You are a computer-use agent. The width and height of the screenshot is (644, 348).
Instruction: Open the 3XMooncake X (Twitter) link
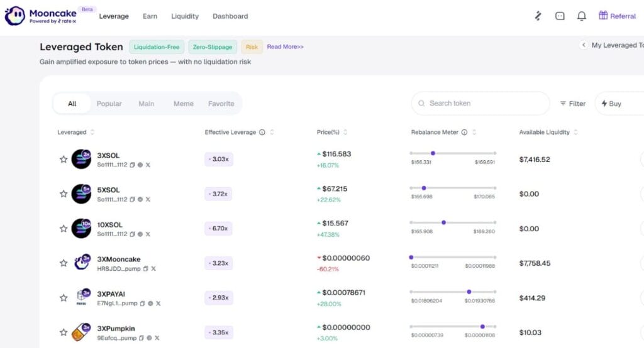153,269
